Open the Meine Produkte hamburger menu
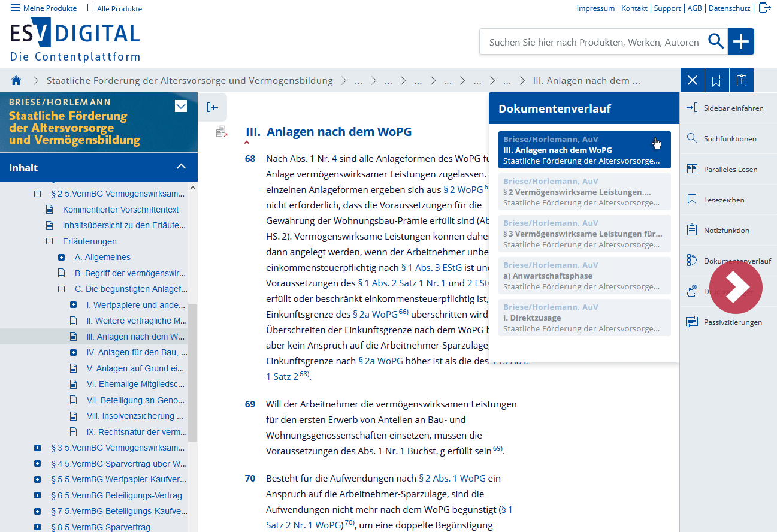 click(x=44, y=8)
